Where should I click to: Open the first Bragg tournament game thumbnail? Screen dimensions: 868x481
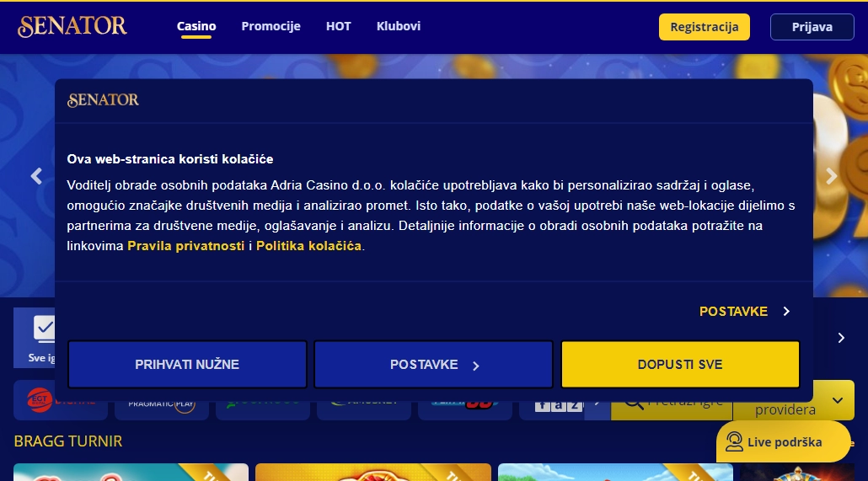pos(131,472)
